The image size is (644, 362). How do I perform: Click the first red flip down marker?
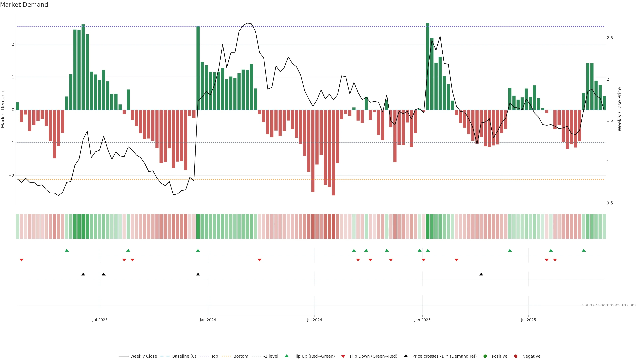tap(21, 260)
